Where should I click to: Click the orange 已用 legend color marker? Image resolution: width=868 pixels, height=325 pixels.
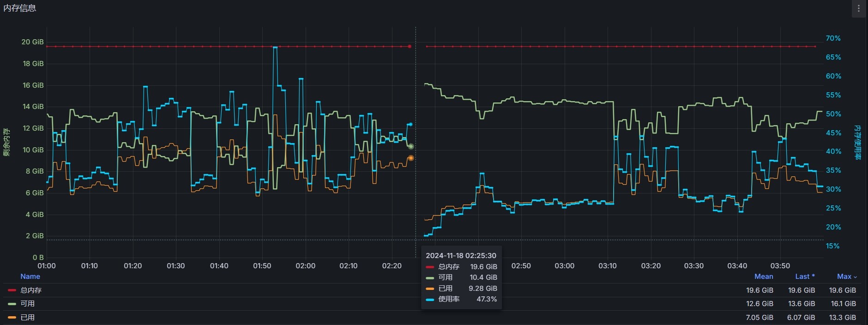12,318
